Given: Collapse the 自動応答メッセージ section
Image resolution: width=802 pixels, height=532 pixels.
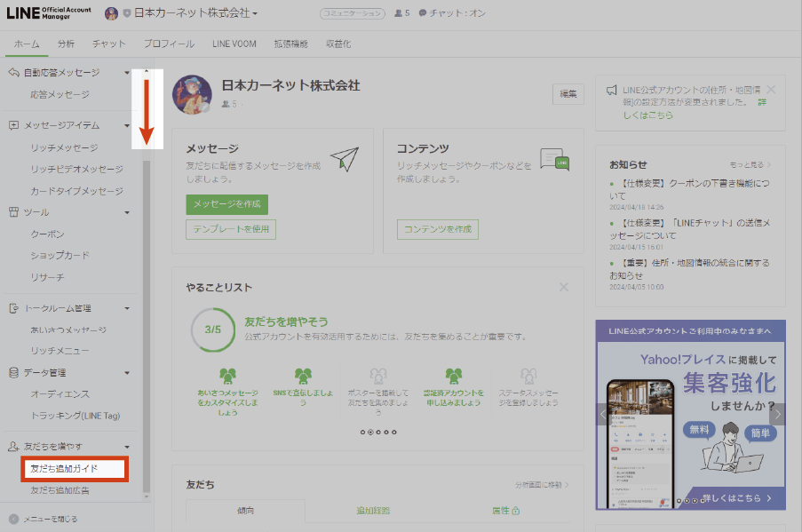Looking at the screenshot, I should pos(127,73).
